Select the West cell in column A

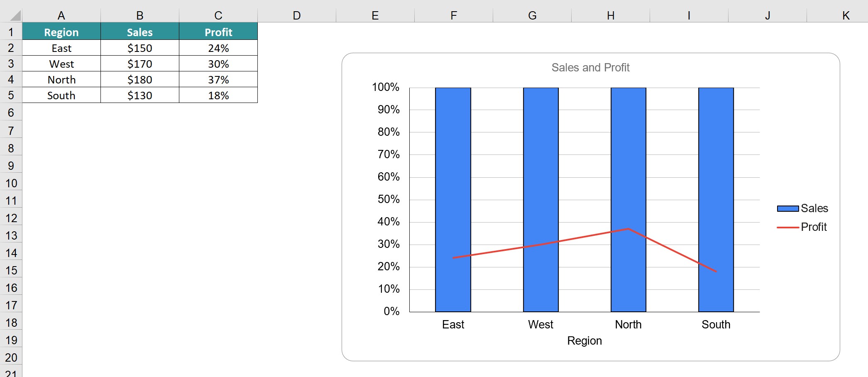[x=61, y=64]
